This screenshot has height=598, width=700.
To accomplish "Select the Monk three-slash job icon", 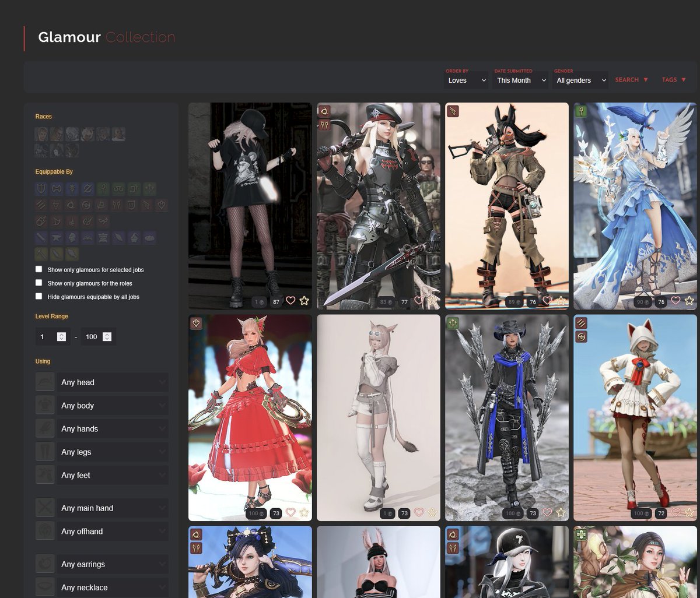I will point(41,205).
